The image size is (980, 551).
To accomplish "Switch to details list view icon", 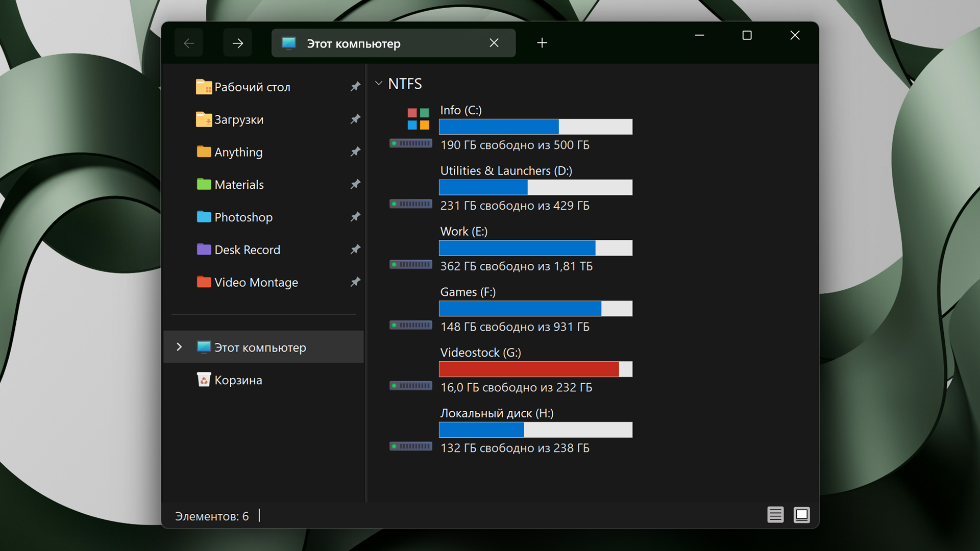I will point(775,515).
